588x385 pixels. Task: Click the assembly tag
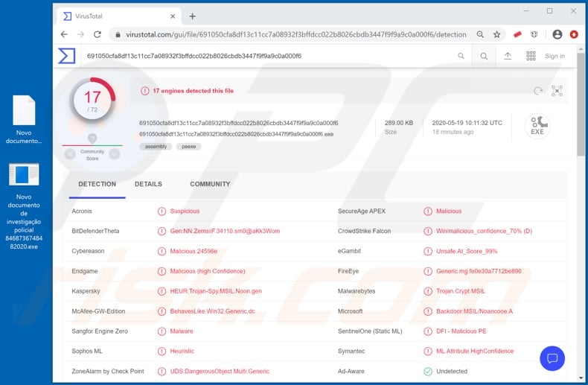click(x=156, y=147)
